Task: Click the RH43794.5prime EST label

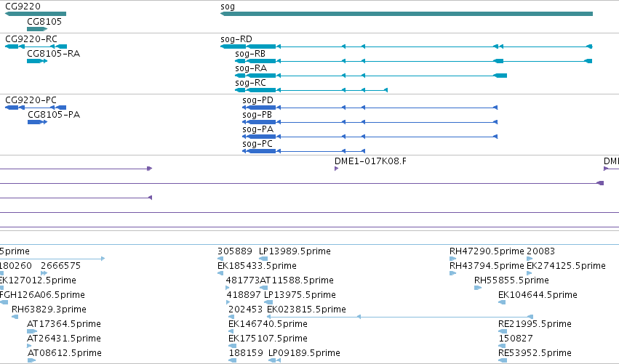Action: (x=487, y=266)
